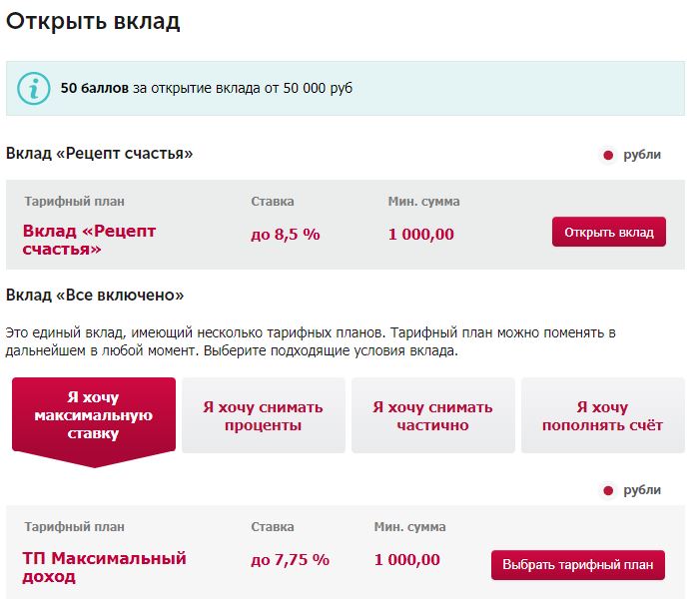Select the рубли radio above ТП Максимальный доход
This screenshot has height=615, width=700.
click(x=607, y=491)
